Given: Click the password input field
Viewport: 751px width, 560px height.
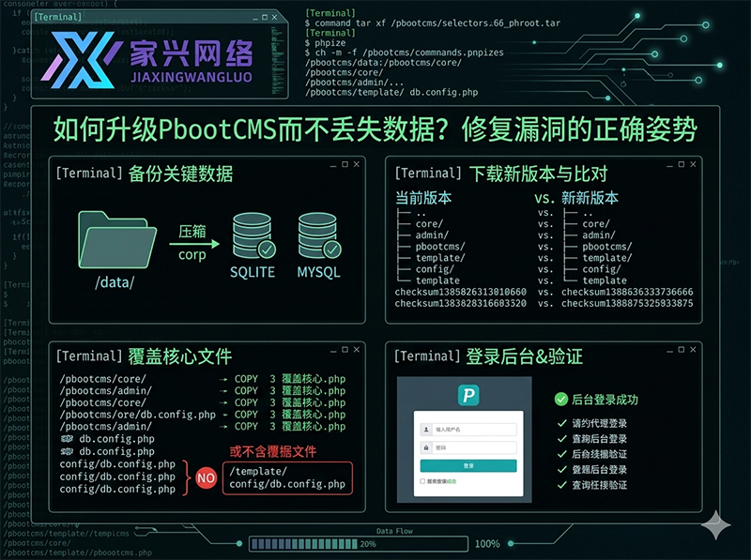Looking at the screenshot, I should (x=468, y=447).
